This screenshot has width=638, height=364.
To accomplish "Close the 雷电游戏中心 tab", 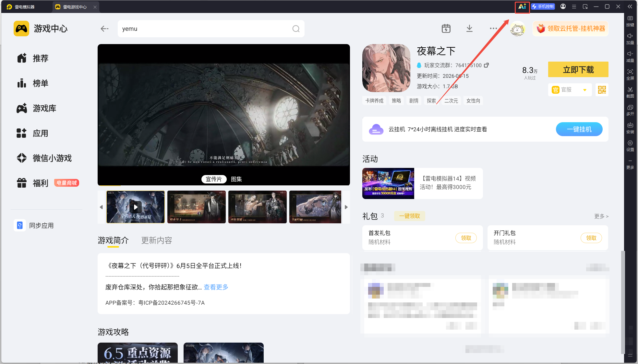I will click(x=95, y=7).
